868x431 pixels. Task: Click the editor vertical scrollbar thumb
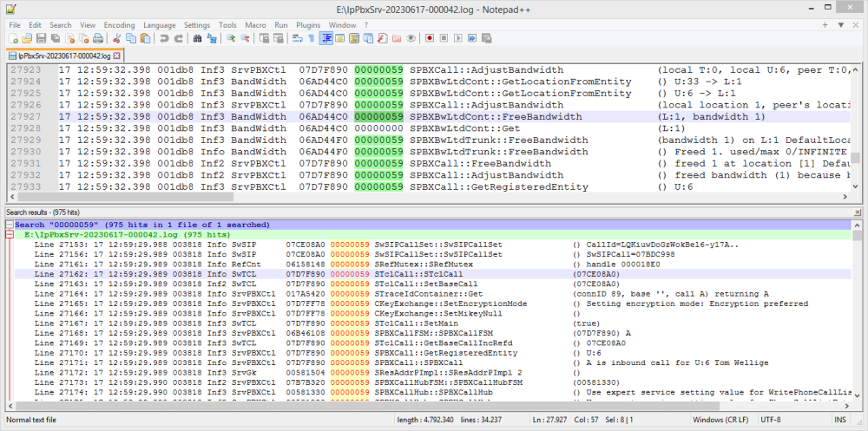[857, 159]
